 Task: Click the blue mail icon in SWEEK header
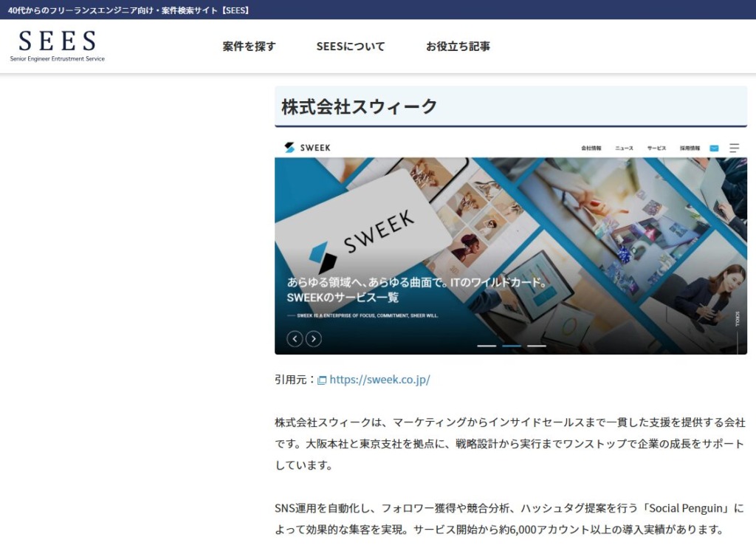[714, 148]
